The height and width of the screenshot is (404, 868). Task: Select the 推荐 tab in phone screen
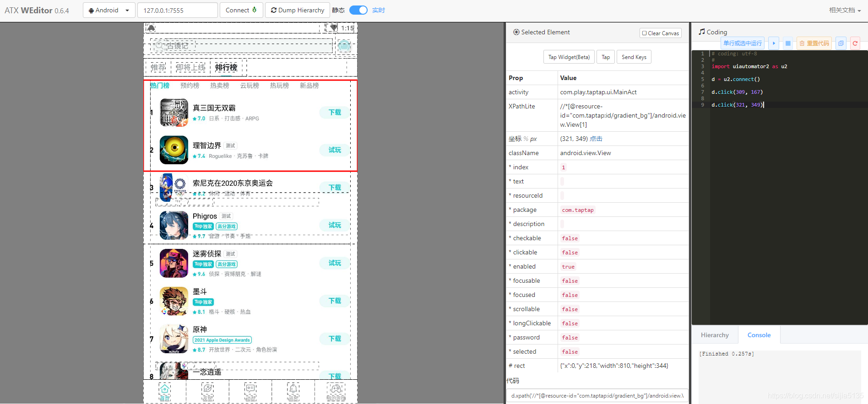158,67
